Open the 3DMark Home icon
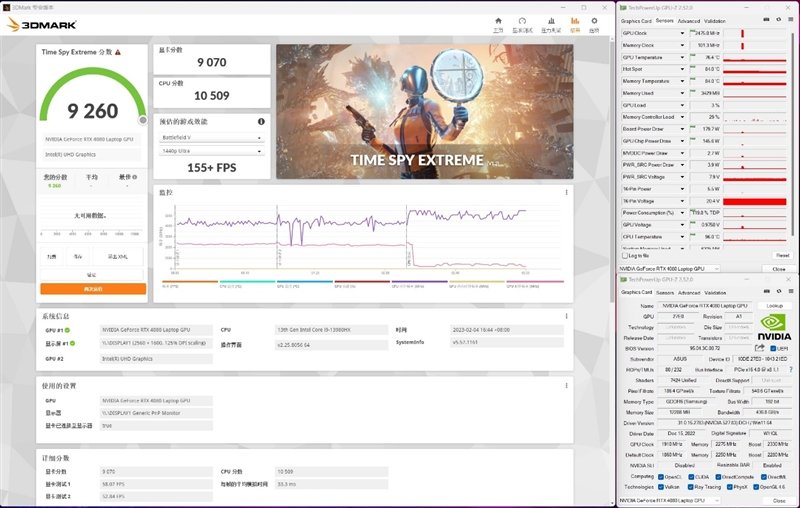Viewport: 800px width, 508px height. (x=498, y=23)
